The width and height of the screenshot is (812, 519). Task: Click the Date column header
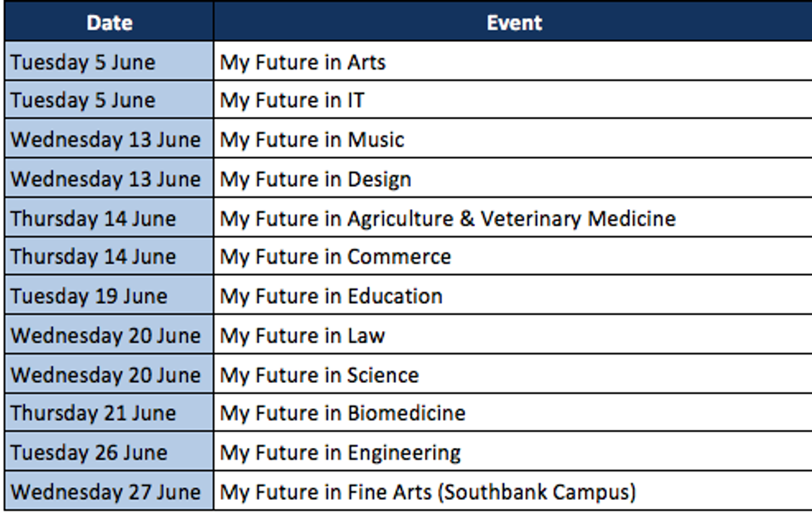(x=109, y=23)
